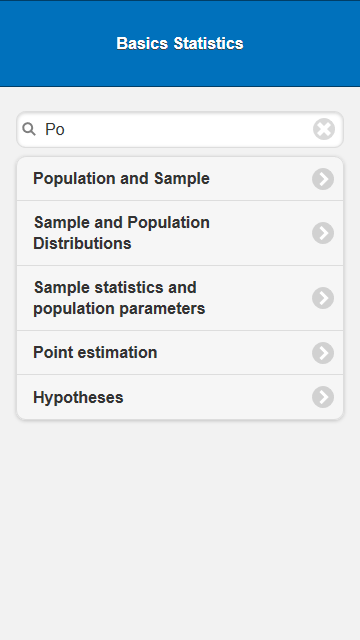Tap the 'population parameters' text line
The height and width of the screenshot is (640, 360).
tap(119, 309)
